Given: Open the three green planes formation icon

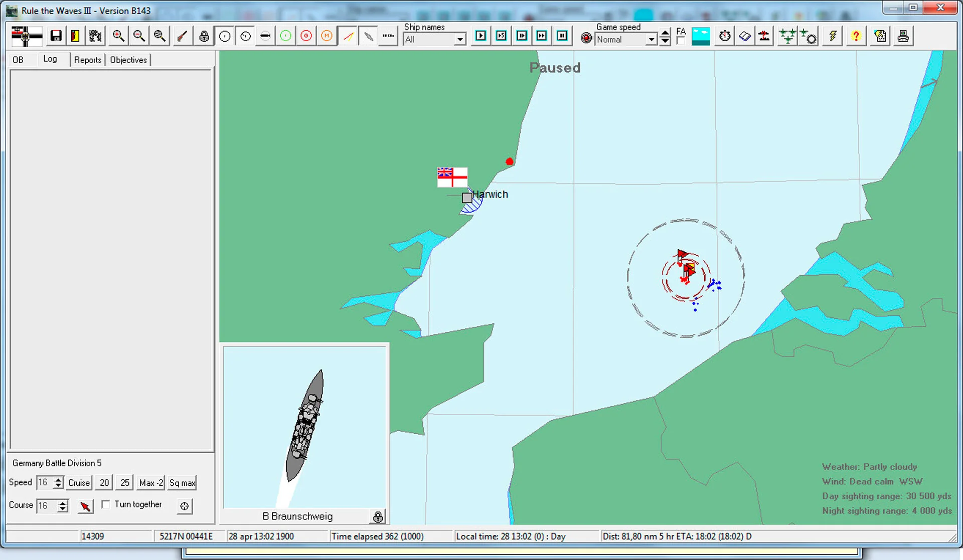Looking at the screenshot, I should pos(787,36).
